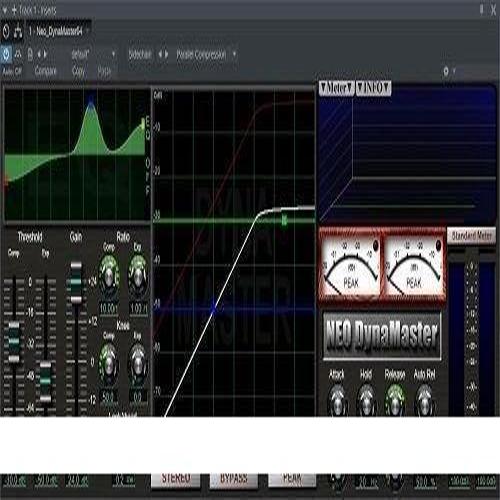
Task: Click the Comp Ratio value field
Action: click(x=109, y=308)
